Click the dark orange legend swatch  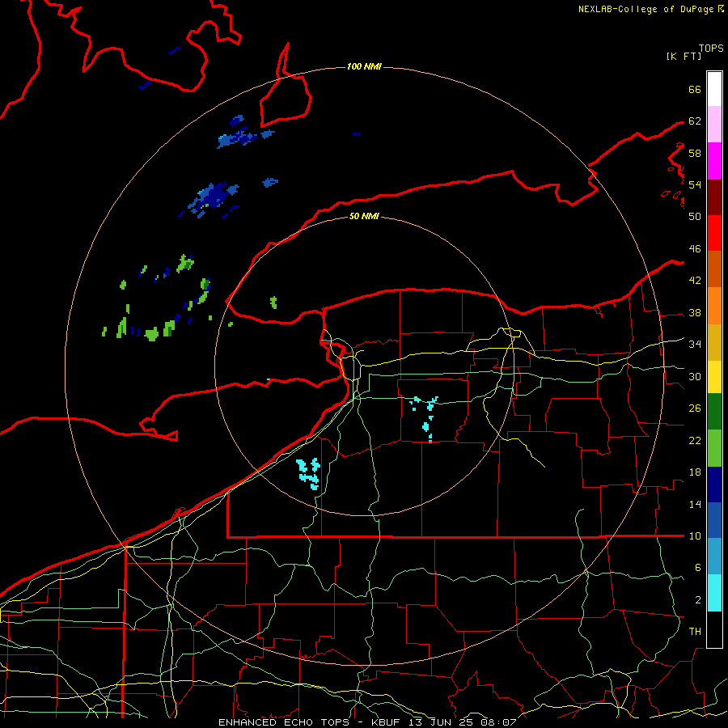click(x=714, y=269)
